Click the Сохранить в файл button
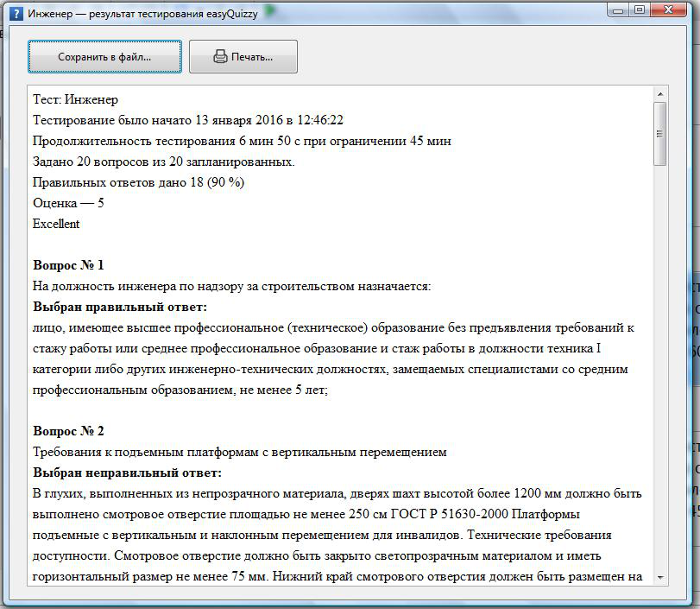The width and height of the screenshot is (700, 609). pyautogui.click(x=103, y=57)
